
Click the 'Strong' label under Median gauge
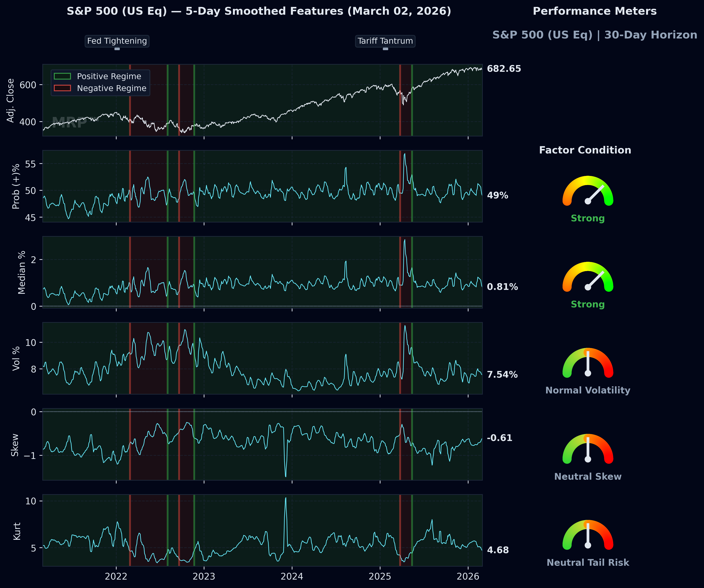(588, 305)
